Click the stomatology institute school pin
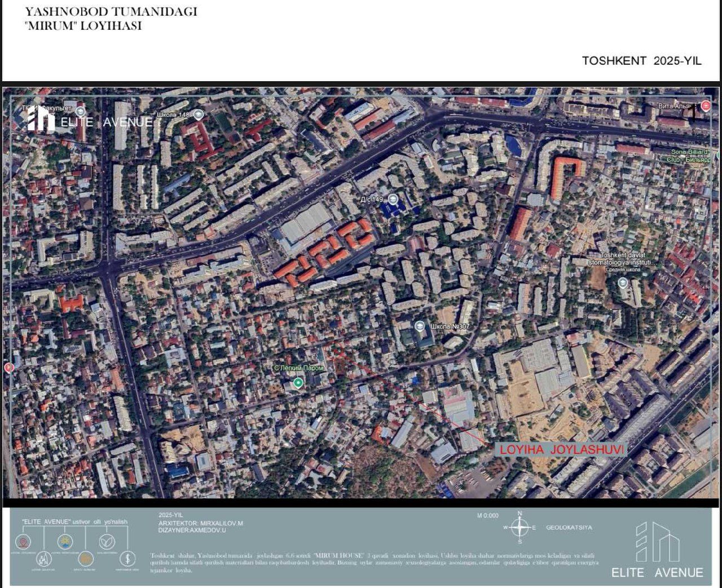722x588 pixels. [623, 283]
